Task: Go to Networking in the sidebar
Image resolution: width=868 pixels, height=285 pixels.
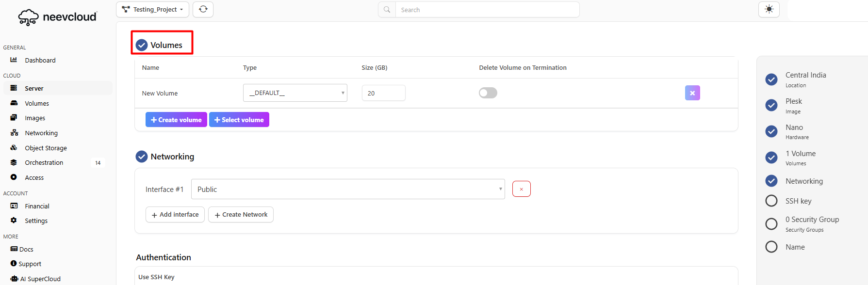Action: (x=41, y=133)
